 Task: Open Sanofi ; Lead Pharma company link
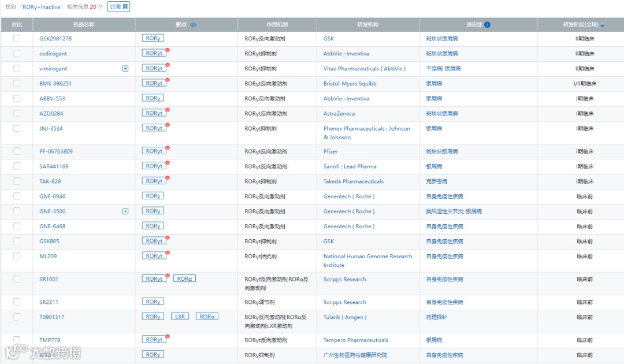[x=350, y=166]
